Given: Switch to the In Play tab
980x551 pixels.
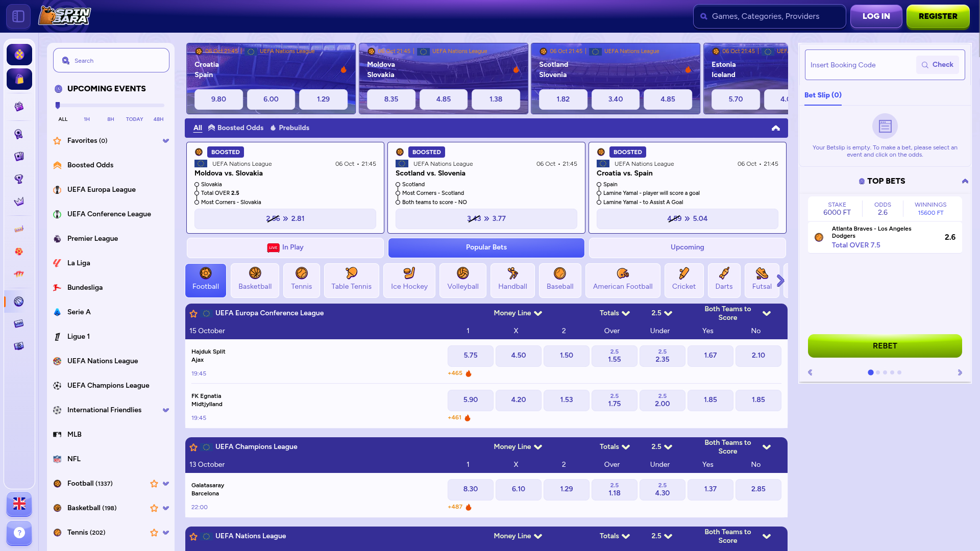Looking at the screenshot, I should click(x=285, y=247).
